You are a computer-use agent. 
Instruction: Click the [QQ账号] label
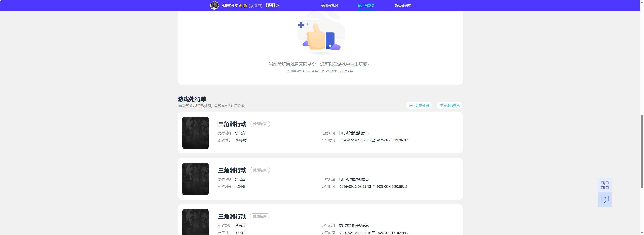tap(255, 6)
